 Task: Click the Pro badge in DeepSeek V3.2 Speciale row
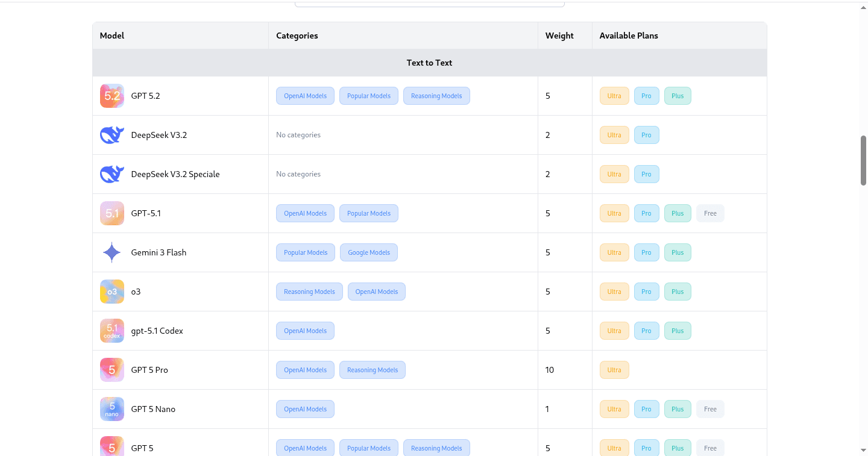point(646,174)
